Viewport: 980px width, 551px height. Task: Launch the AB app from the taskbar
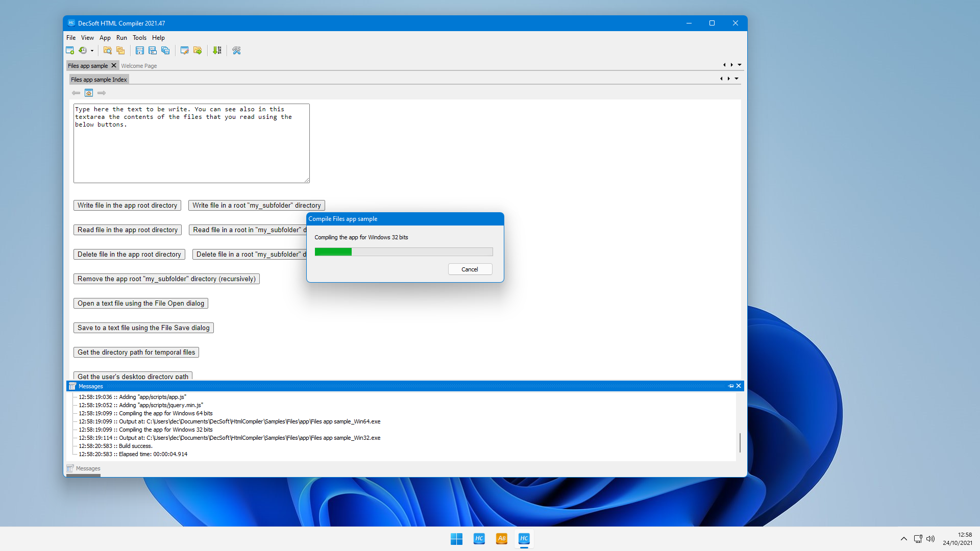pos(502,538)
